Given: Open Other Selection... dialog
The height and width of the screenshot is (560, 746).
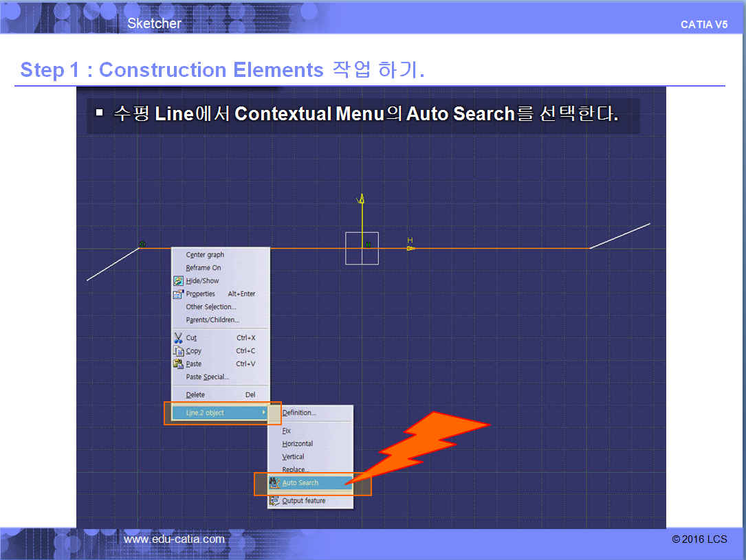Looking at the screenshot, I should 211,307.
